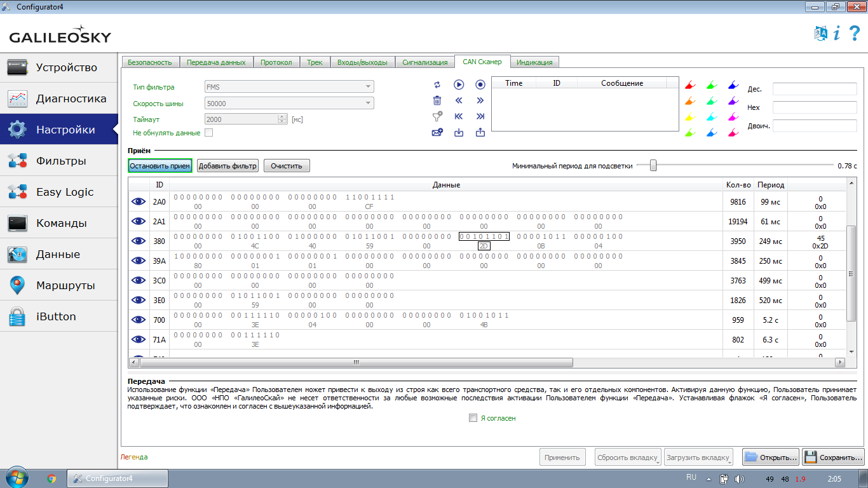Screen dimensions: 868x488
Task: Open the 'Загрузить вкладку' dropdown button
Action: [x=698, y=457]
